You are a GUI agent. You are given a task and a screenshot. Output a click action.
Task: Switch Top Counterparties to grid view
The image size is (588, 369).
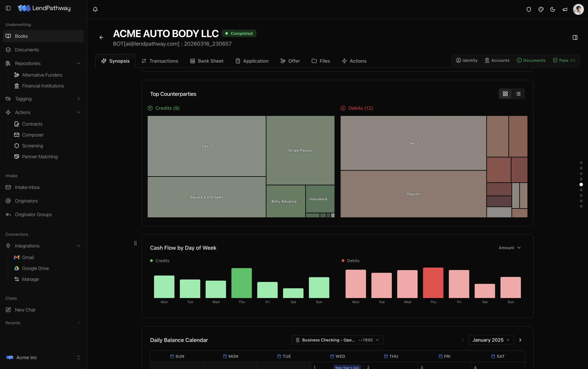coord(505,94)
